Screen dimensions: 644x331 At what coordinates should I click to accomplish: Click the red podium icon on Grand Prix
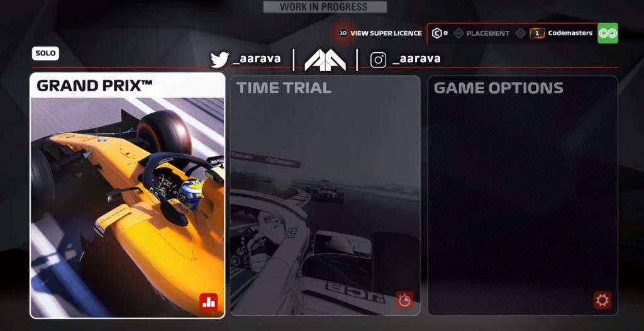tap(209, 303)
